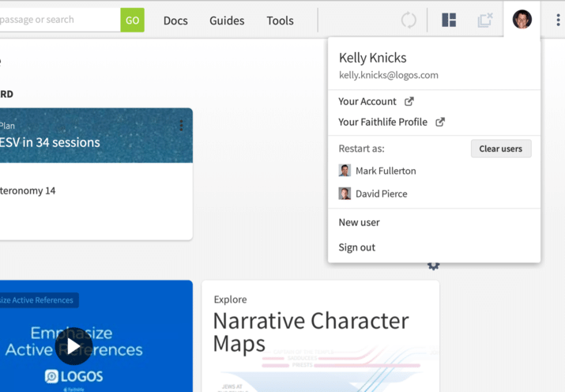
Task: Select New user from account menu
Action: [x=360, y=222]
